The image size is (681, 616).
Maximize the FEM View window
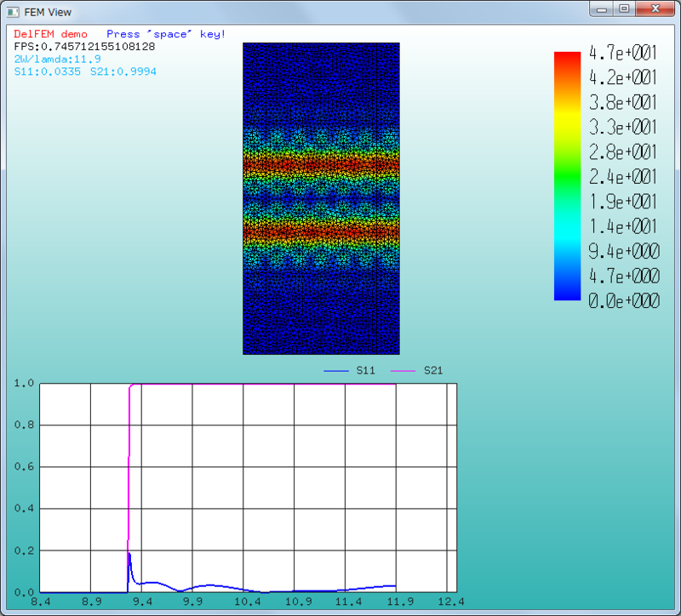point(624,9)
